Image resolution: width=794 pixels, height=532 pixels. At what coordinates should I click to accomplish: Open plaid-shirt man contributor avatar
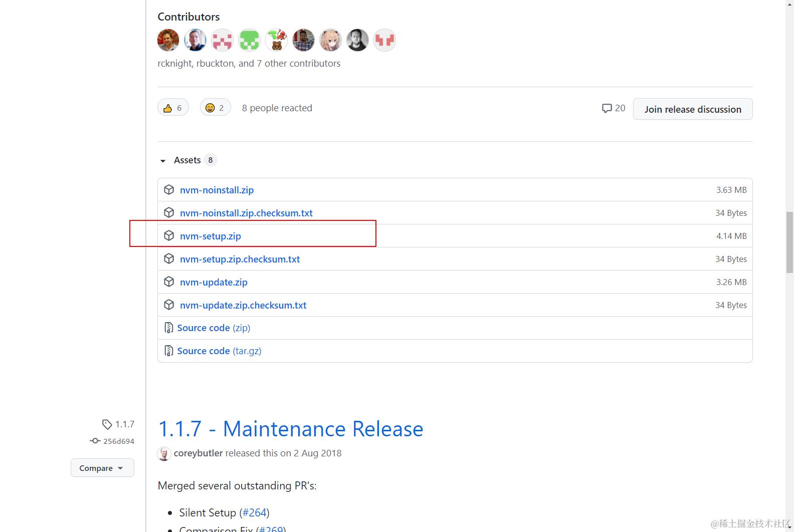pyautogui.click(x=304, y=40)
